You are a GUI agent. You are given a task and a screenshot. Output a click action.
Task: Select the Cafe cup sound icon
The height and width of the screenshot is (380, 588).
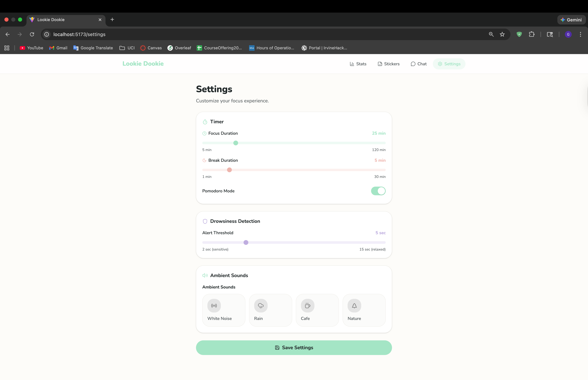coord(307,305)
